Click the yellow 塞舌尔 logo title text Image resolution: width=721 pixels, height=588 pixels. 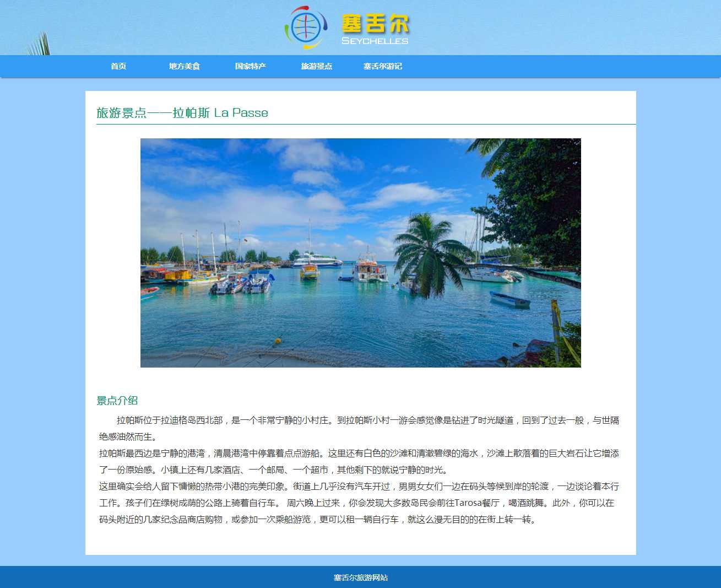[375, 24]
